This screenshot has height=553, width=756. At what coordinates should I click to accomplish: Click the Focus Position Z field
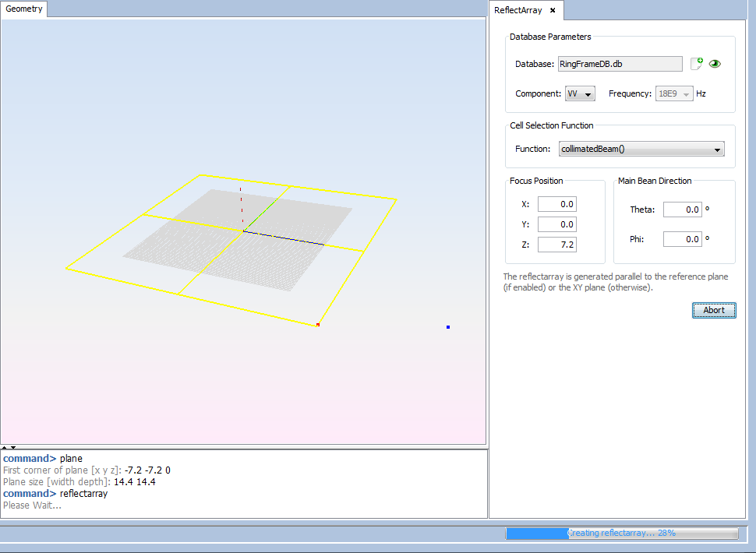click(556, 245)
